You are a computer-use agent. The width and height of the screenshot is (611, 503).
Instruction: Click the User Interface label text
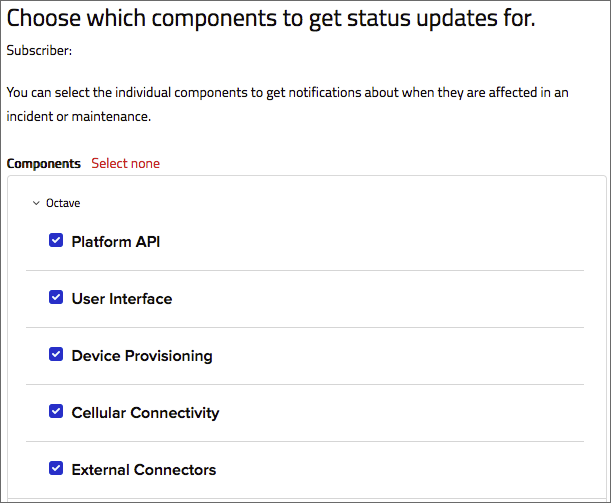tap(122, 299)
